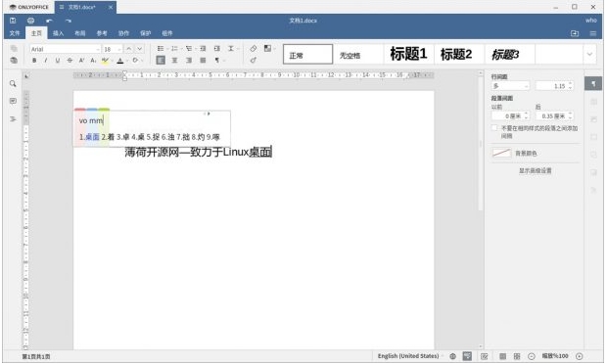Select the 无空格 style
This screenshot has width=607, height=364.
[358, 55]
